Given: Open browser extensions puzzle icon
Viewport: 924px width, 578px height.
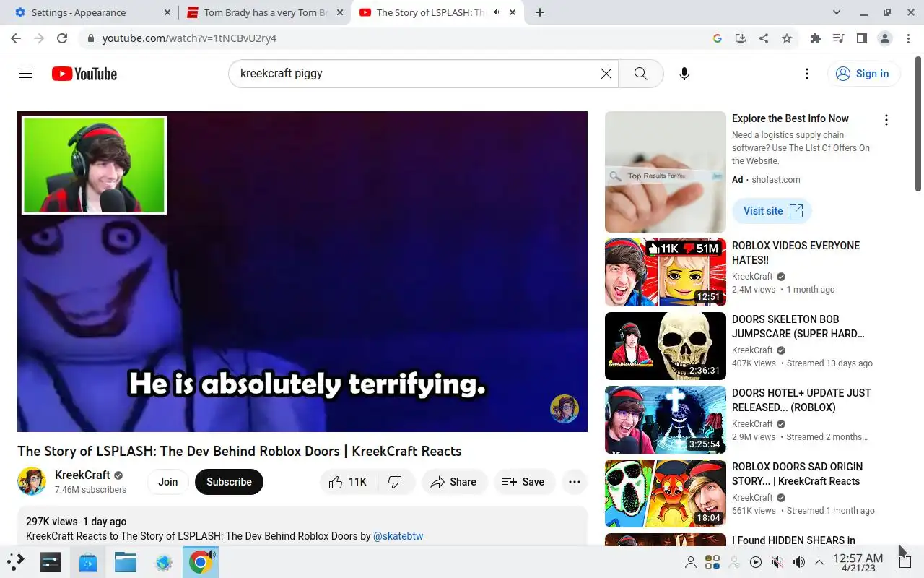Looking at the screenshot, I should tap(816, 38).
